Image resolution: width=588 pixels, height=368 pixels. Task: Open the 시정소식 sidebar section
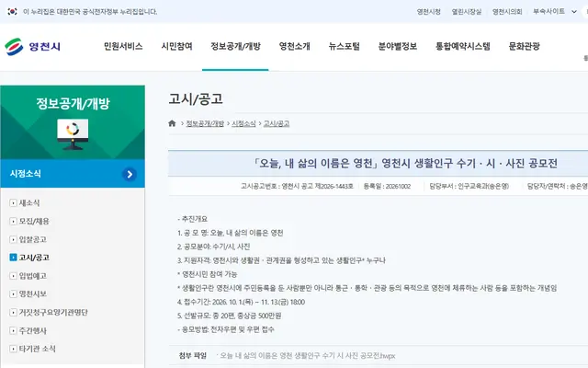(73, 174)
